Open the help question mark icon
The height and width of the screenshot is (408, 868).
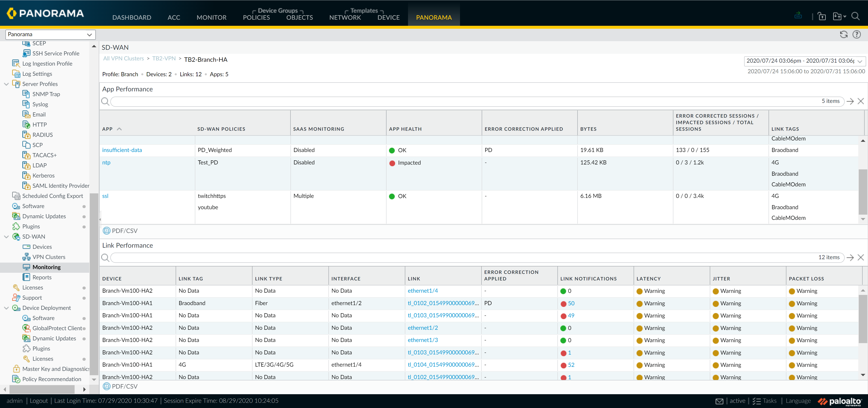pos(856,34)
